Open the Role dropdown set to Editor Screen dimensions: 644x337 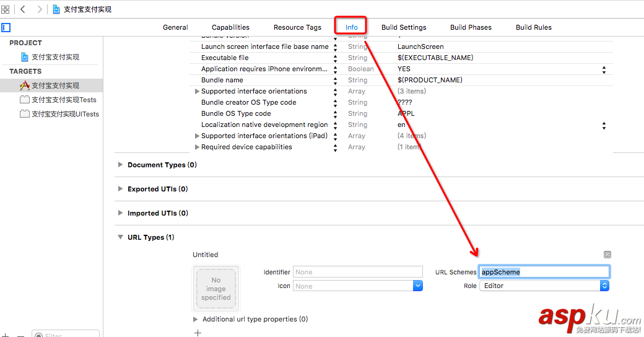pyautogui.click(x=605, y=286)
